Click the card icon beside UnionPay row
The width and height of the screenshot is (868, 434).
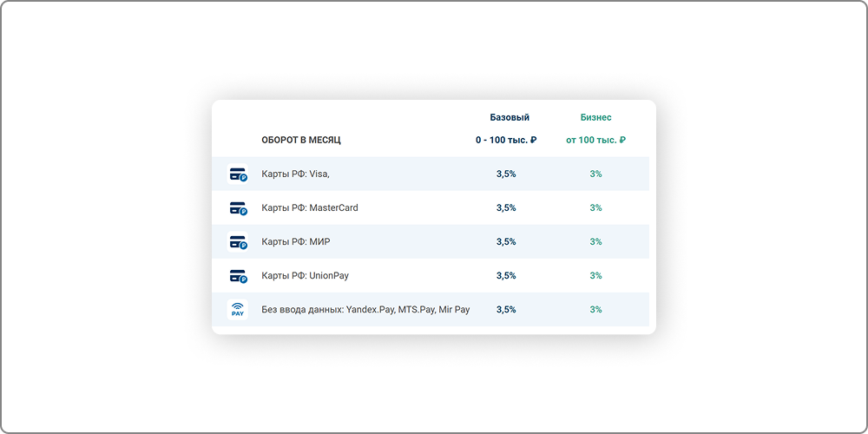pos(237,276)
